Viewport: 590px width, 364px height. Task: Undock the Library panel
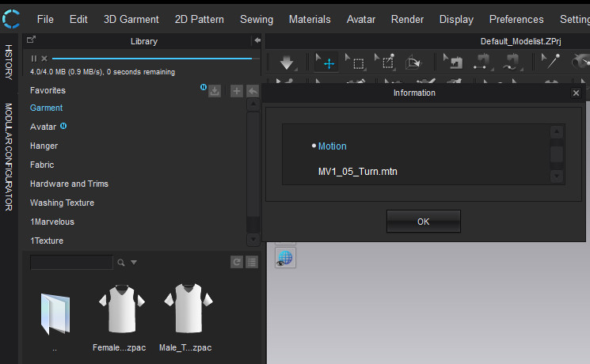[x=31, y=40]
